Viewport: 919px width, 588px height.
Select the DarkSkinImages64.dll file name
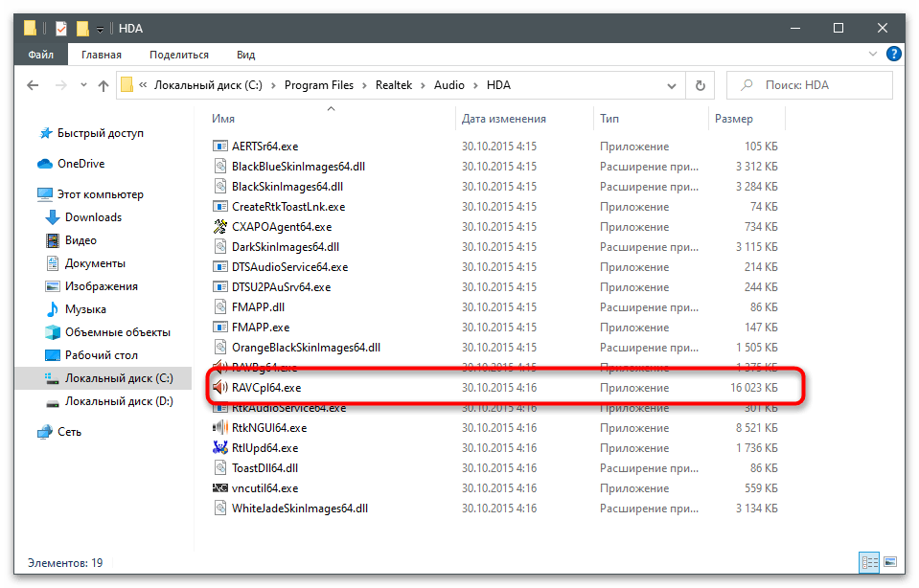click(x=286, y=247)
